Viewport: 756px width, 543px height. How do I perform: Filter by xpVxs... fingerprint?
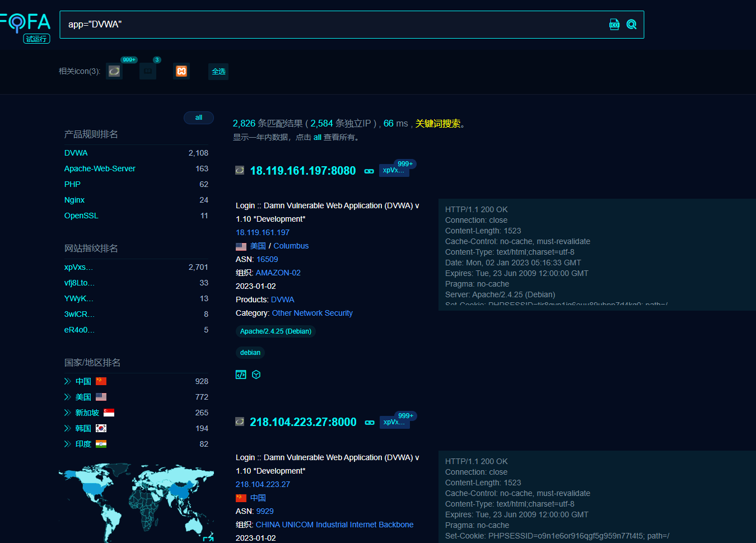click(78, 267)
